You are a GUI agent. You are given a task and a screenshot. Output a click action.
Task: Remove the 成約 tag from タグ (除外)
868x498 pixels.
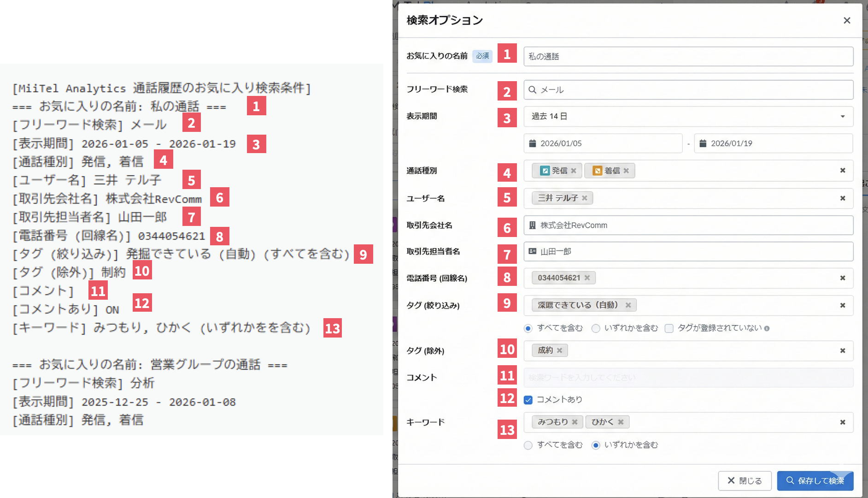559,350
